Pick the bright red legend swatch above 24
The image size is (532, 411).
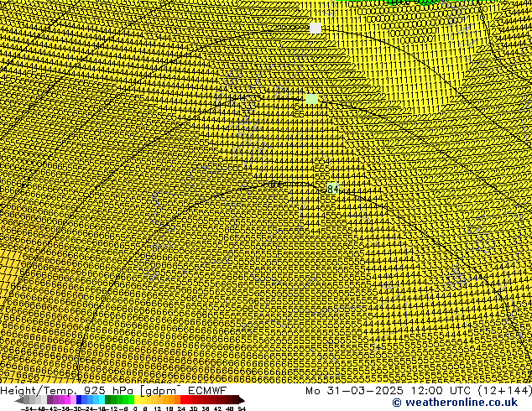pos(183,400)
